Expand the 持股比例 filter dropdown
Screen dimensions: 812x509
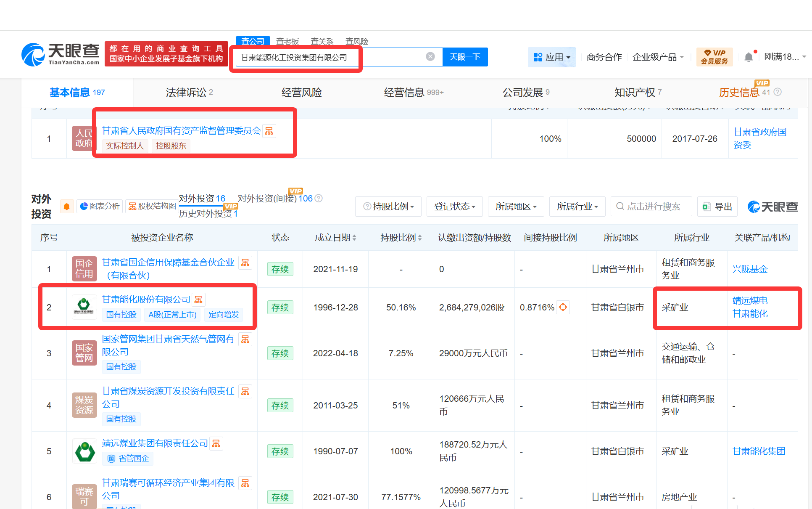coord(389,207)
